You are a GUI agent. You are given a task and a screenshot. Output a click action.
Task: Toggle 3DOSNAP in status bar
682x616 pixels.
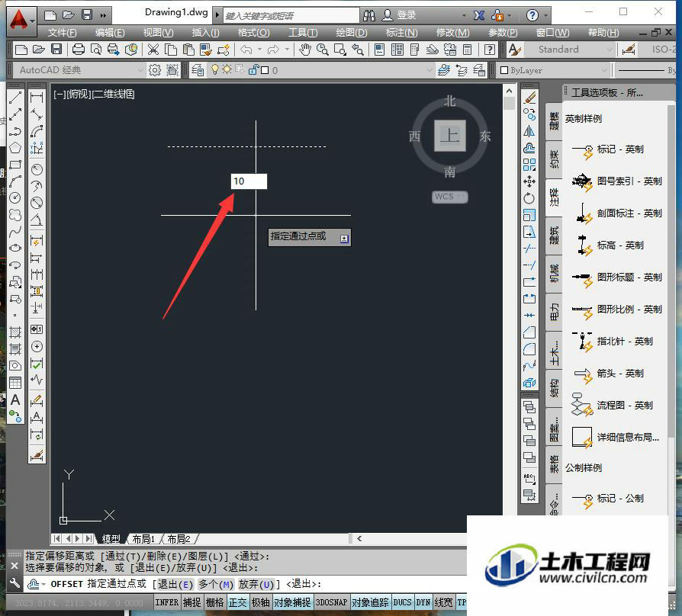click(331, 602)
